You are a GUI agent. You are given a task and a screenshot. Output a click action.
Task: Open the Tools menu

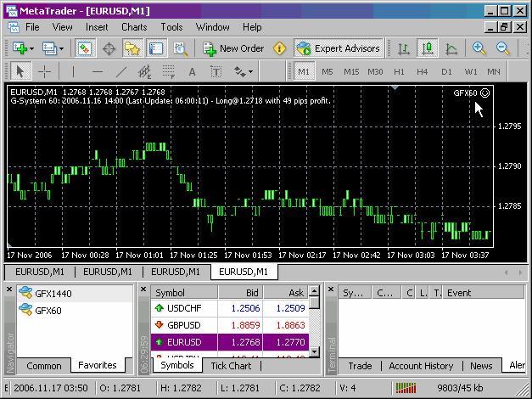[171, 27]
